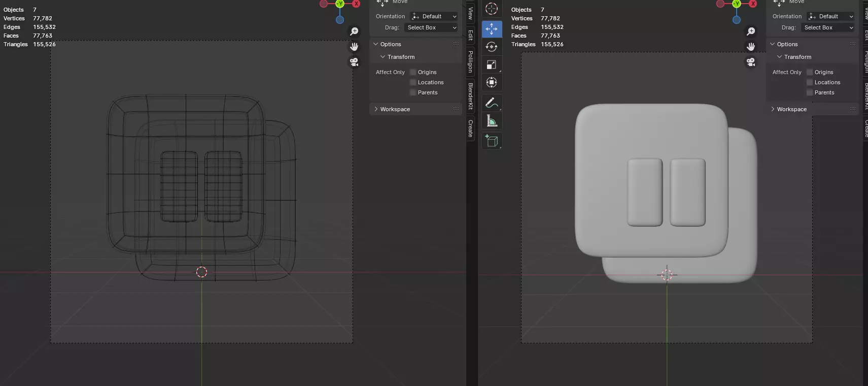Viewport: 868px width, 386px height.
Task: Click the zoom magnifier in the left viewport
Action: 354,31
